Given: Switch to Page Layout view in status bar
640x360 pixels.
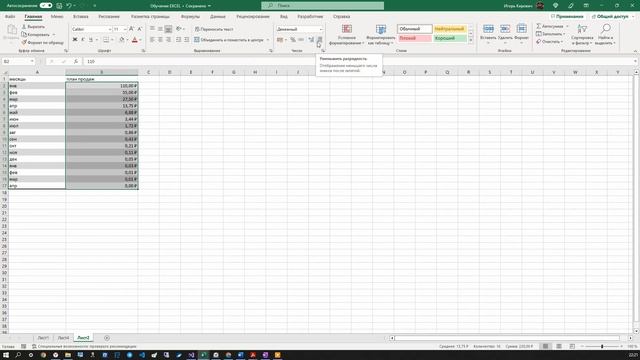Looking at the screenshot, I should [559, 347].
